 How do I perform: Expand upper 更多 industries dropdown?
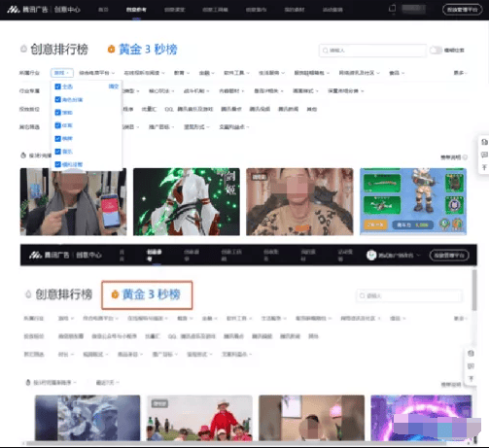pos(460,73)
